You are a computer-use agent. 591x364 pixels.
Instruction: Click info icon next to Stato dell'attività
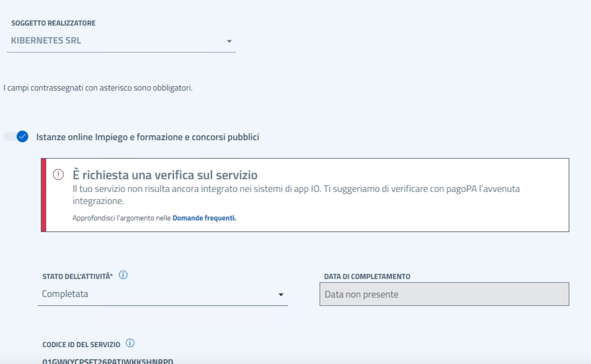click(x=123, y=275)
